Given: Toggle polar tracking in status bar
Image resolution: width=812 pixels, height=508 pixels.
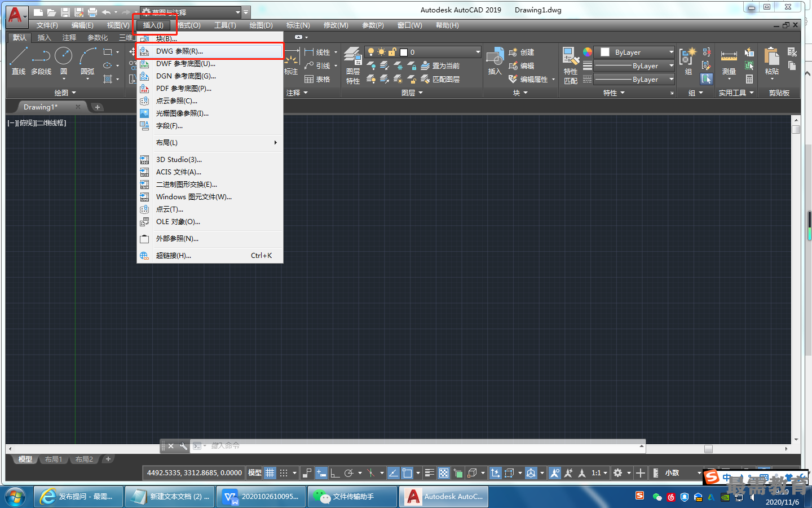Looking at the screenshot, I should 349,473.
